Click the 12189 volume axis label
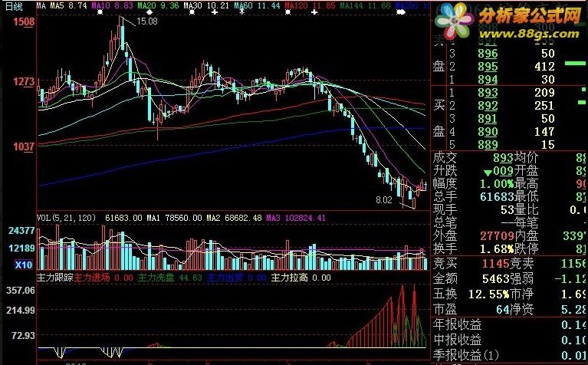 (21, 248)
